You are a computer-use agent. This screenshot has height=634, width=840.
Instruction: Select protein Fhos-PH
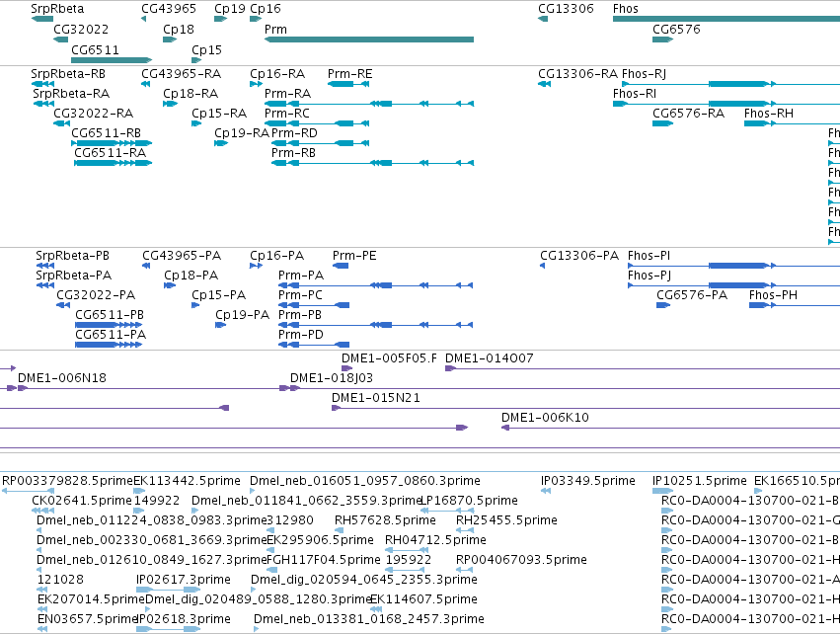pyautogui.click(x=773, y=295)
